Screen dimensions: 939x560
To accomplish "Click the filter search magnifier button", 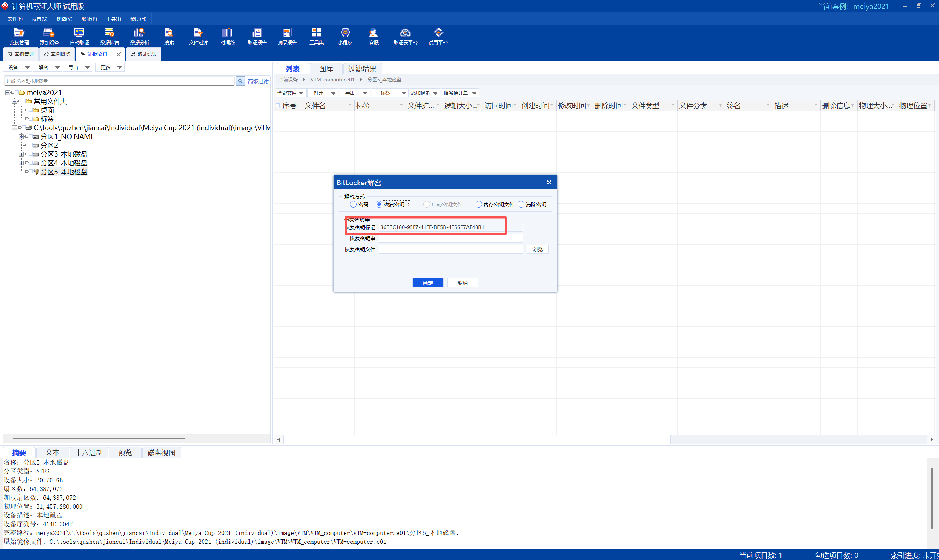I will 240,81.
